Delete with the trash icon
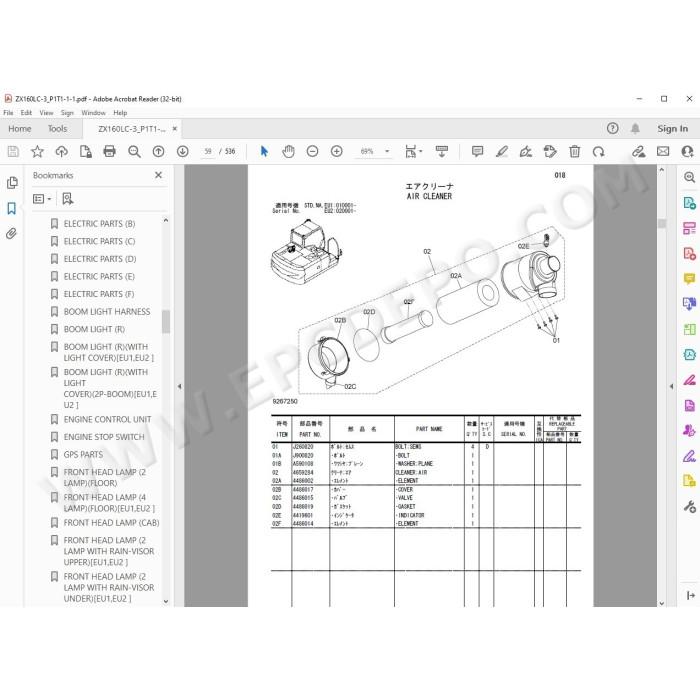This screenshot has width=700, height=700. (x=575, y=152)
